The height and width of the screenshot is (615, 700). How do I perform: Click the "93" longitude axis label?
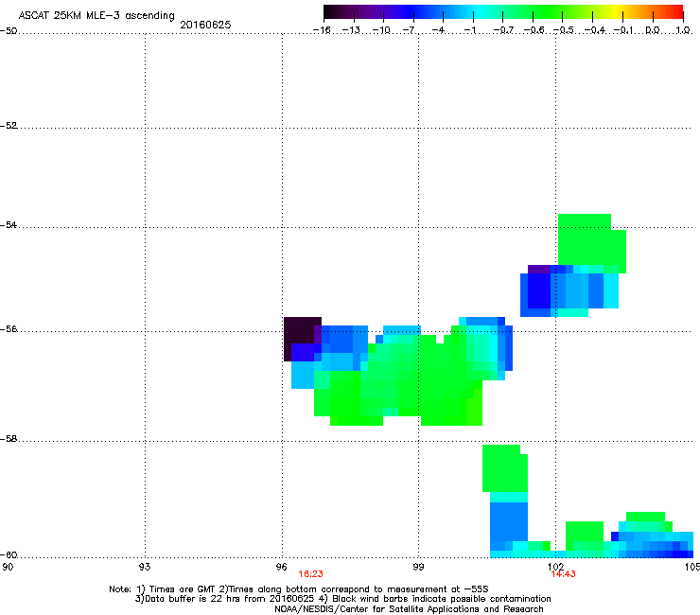pyautogui.click(x=145, y=567)
